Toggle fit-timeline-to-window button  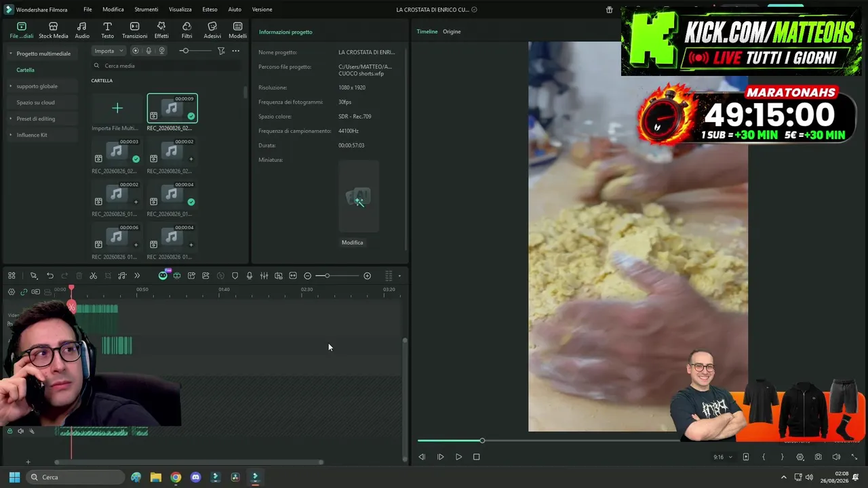(x=293, y=276)
